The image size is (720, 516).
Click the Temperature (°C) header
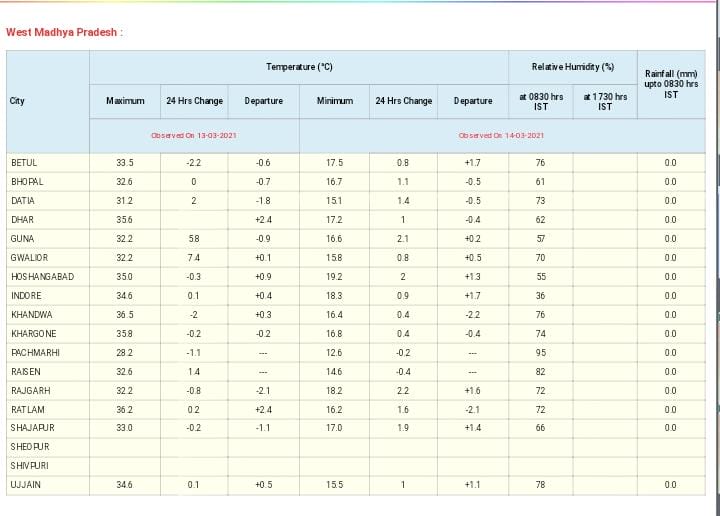coord(299,67)
